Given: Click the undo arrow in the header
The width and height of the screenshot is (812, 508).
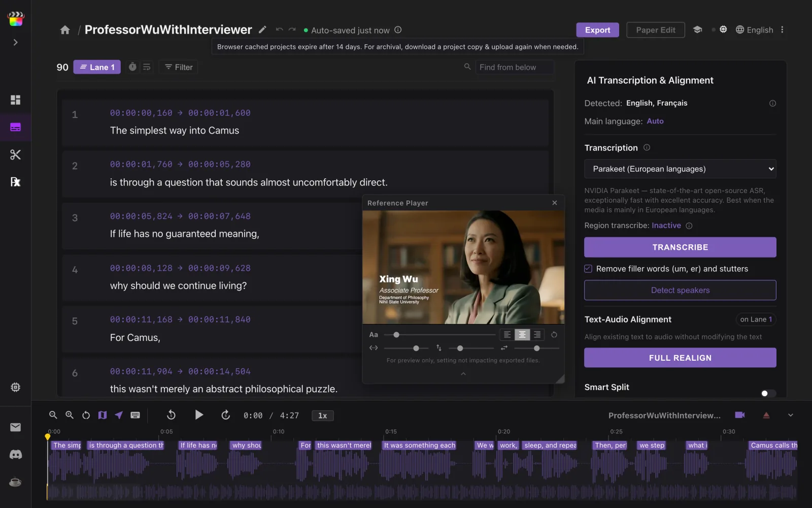Looking at the screenshot, I should coord(279,29).
